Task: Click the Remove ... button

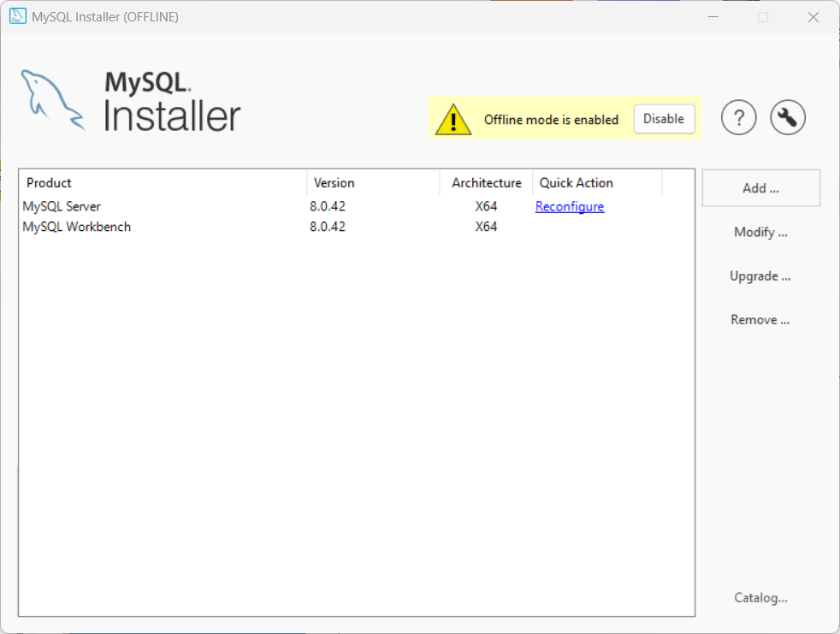Action: (760, 320)
